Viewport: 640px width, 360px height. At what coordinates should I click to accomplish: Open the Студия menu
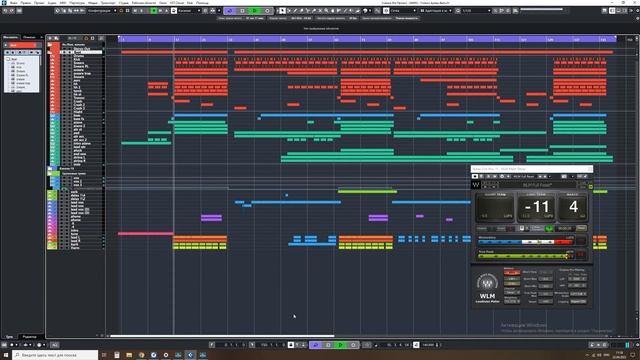123,2
